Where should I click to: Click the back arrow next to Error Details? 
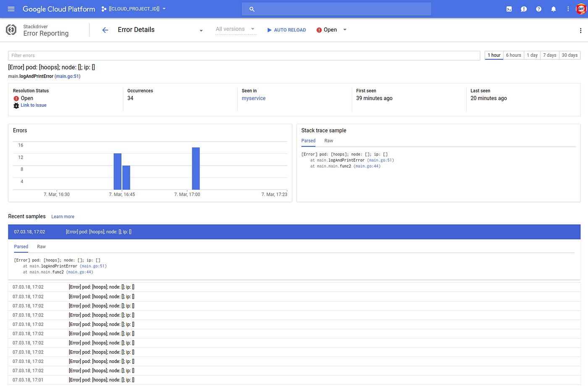point(105,29)
